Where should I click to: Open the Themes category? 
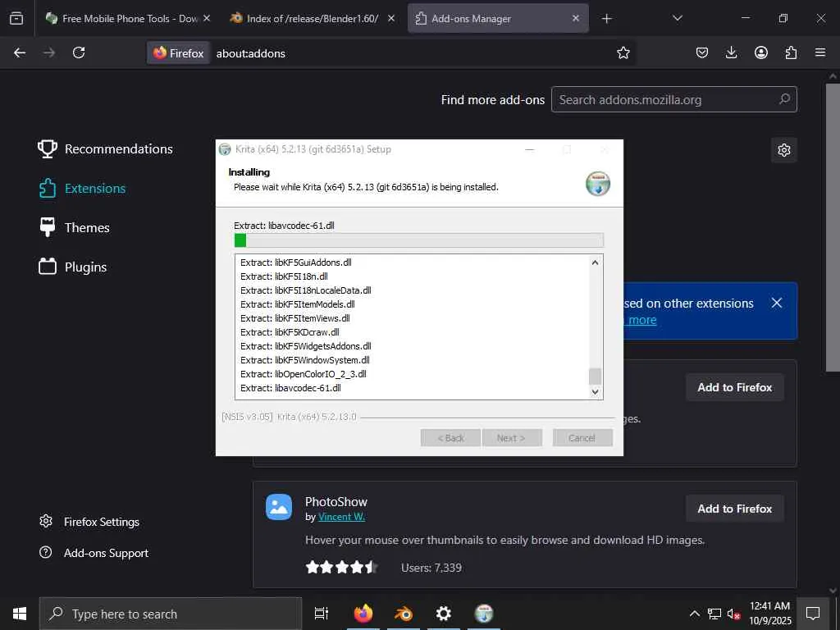point(74,228)
